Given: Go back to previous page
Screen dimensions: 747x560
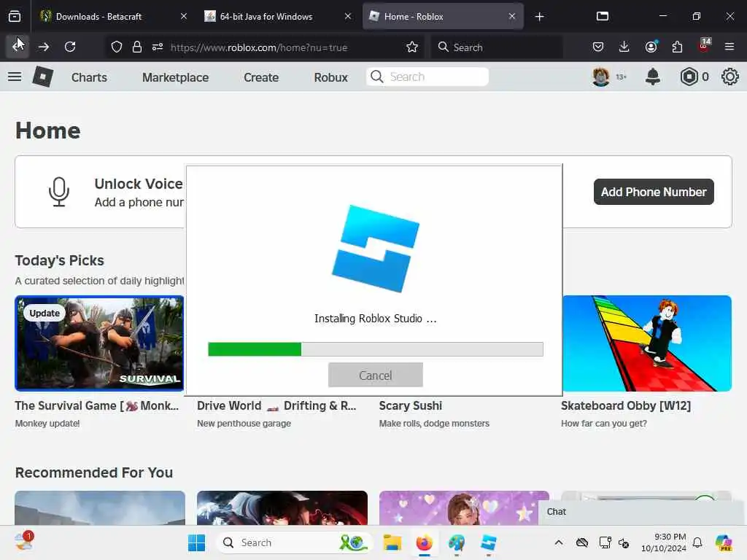Looking at the screenshot, I should click(x=18, y=47).
